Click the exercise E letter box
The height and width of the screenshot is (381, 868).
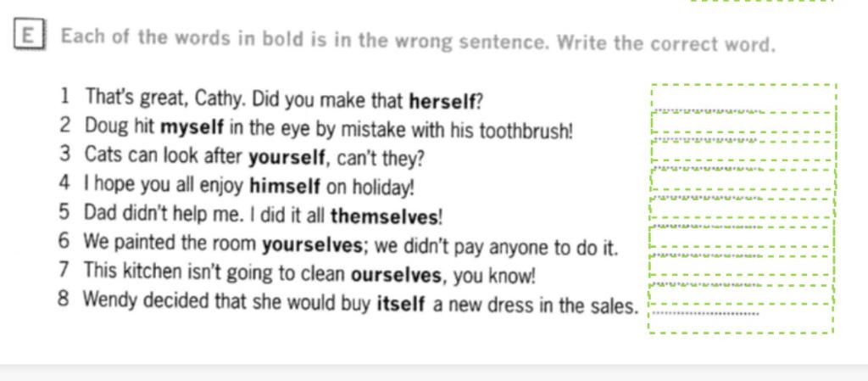pos(29,36)
